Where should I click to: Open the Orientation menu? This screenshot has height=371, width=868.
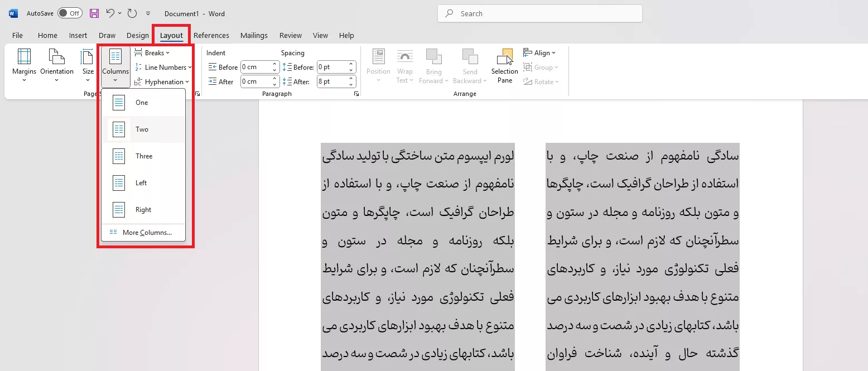tap(57, 66)
